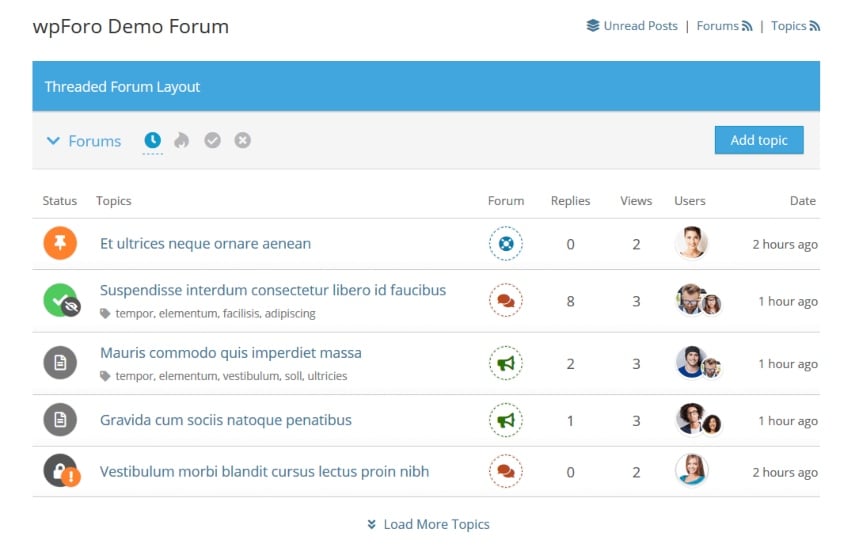Toggle the hot topics flame filter
This screenshot has height=551, width=850.
[x=181, y=141]
